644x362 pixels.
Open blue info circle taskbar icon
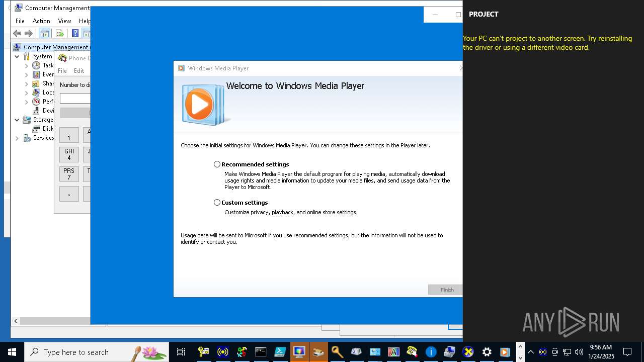coord(431,352)
